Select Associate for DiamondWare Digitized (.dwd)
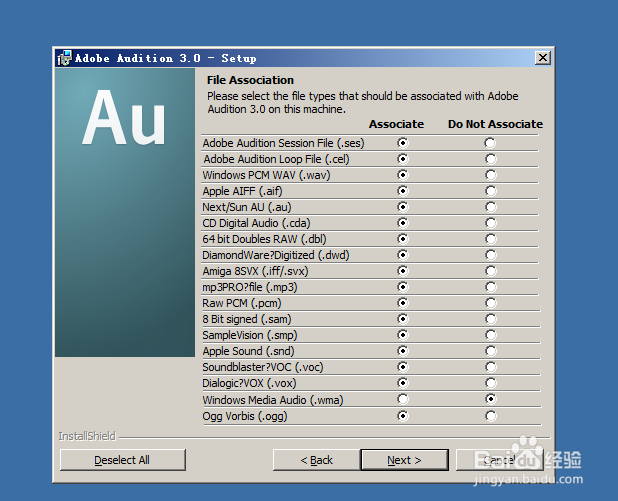Screen dimensions: 618x501 [403, 255]
